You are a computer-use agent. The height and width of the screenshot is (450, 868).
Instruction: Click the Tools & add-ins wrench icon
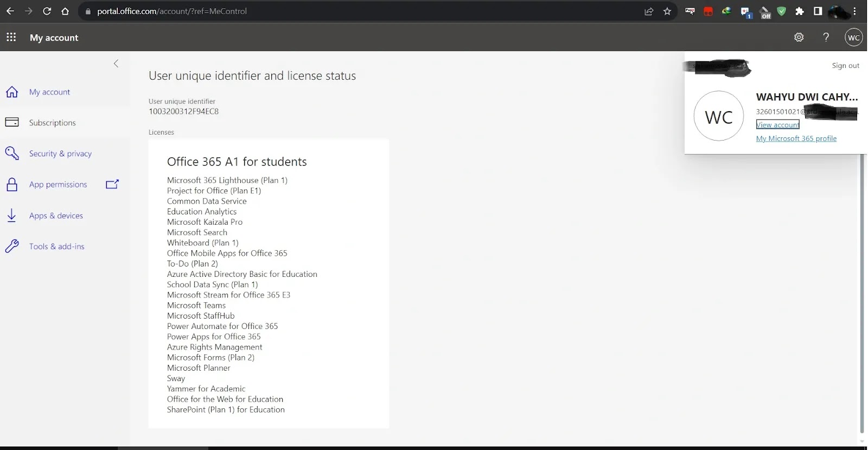click(12, 246)
